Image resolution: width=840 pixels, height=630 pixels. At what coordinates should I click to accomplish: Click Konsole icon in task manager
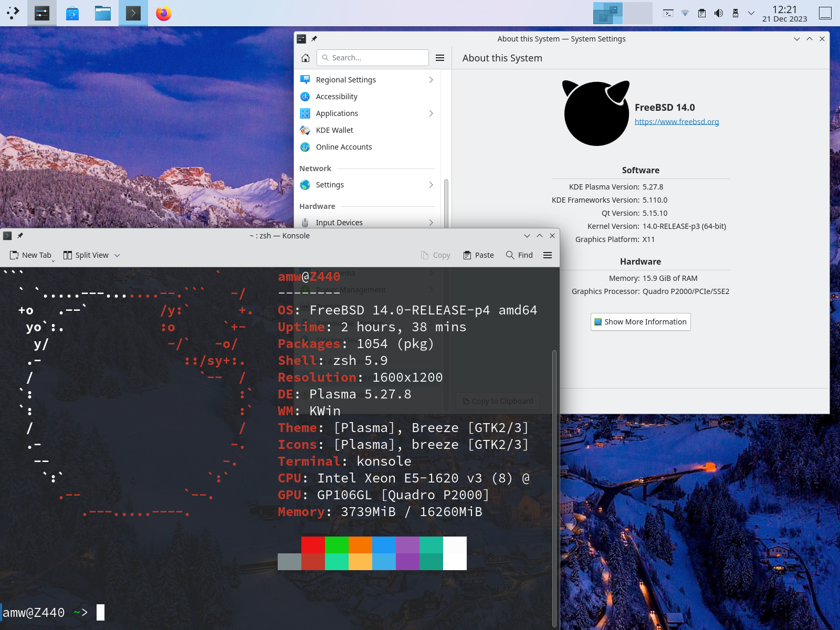click(x=133, y=13)
